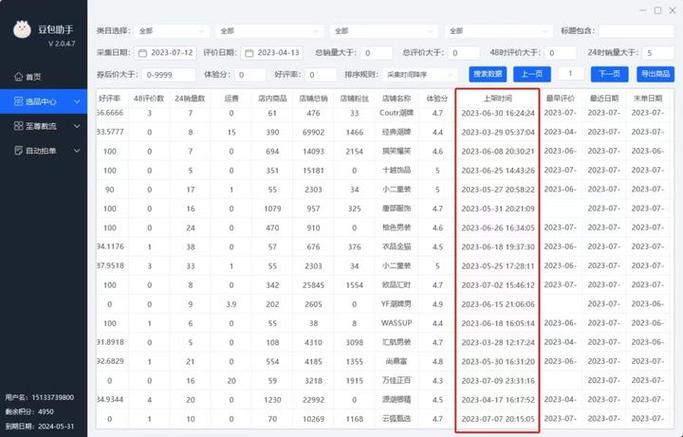683x437 pixels.
Task: Go to previous page with 上一页
Action: [x=532, y=74]
